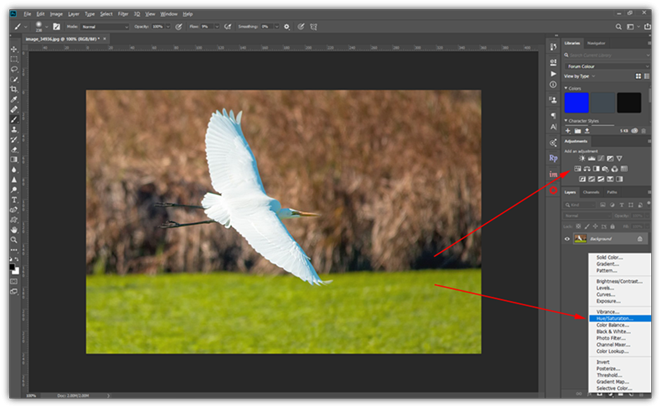Toggle pressure for size button
660x407 pixels.
301,27
